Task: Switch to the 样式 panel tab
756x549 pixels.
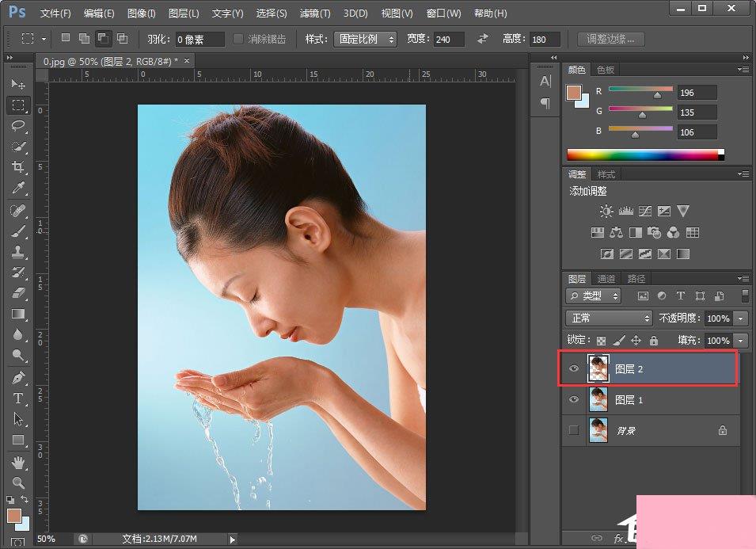Action: (x=606, y=174)
